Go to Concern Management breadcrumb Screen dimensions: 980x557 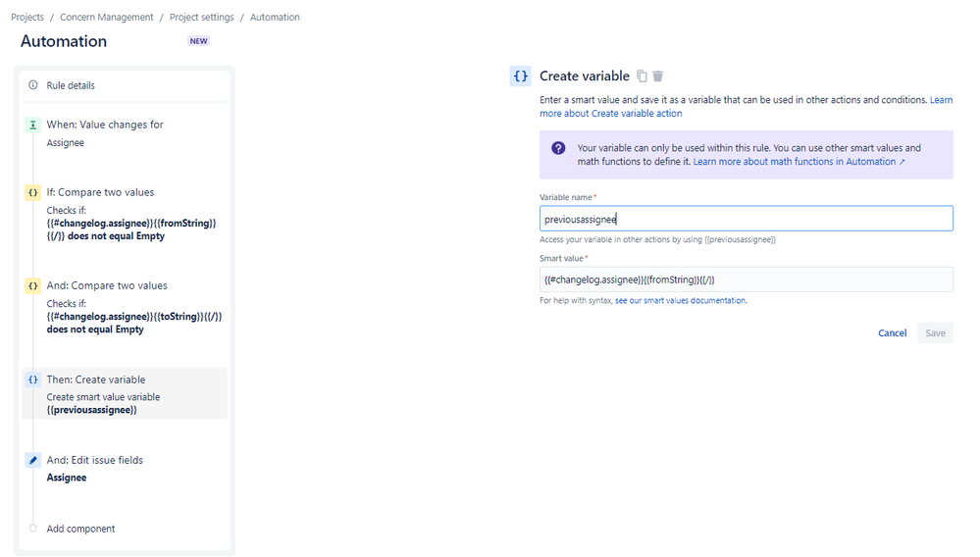tap(106, 18)
